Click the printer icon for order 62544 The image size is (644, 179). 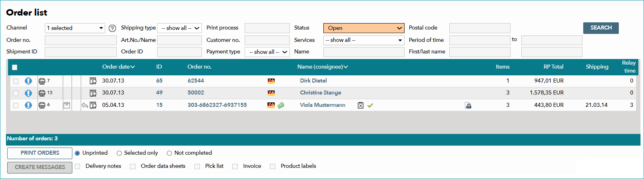(x=42, y=81)
